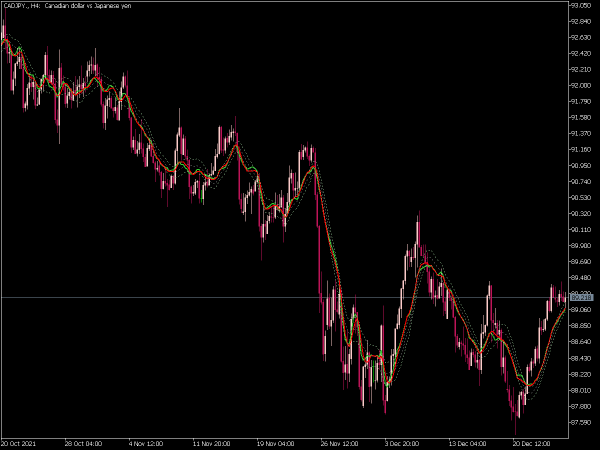
Task: Click the 89.900 price axis label
Action: tap(581, 246)
